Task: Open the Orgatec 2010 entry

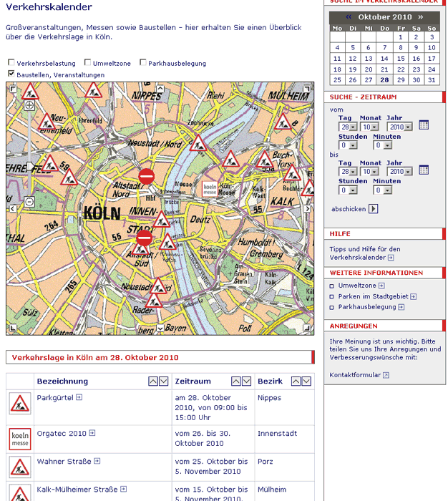Action: pos(66,433)
